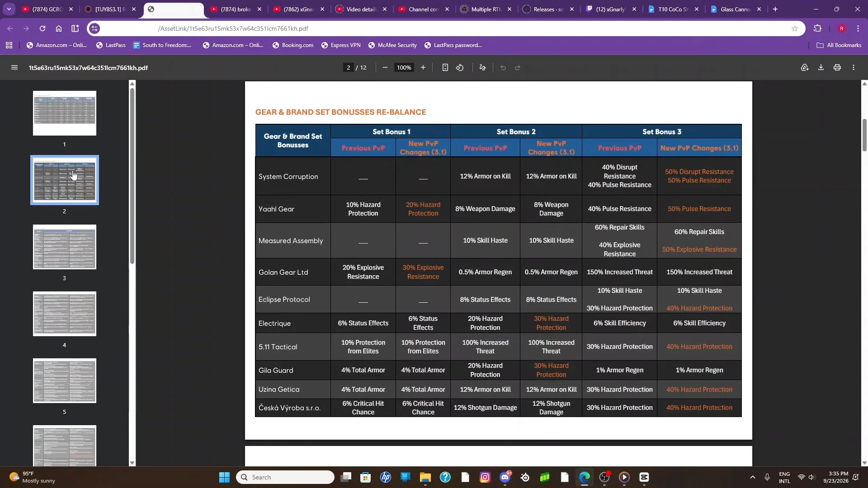Save the PDF to Google Drive
This screenshot has height=488, width=868.
[805, 68]
